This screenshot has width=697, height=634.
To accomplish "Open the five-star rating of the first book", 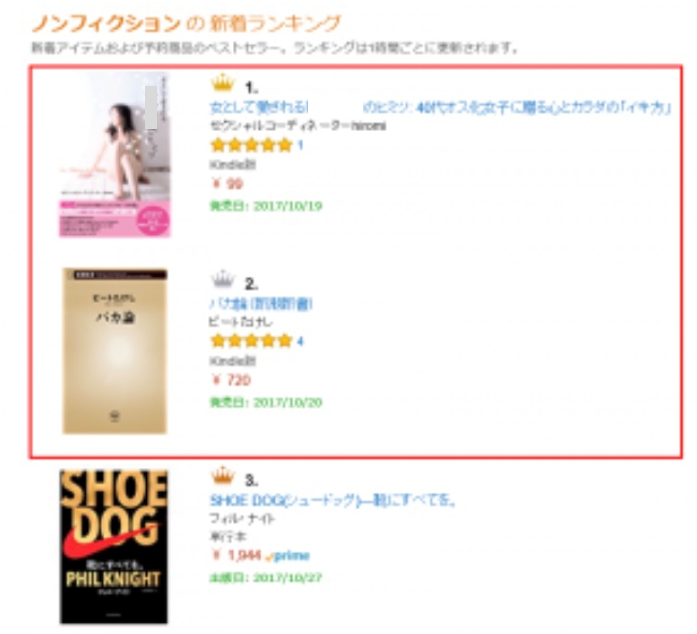I will (x=251, y=145).
